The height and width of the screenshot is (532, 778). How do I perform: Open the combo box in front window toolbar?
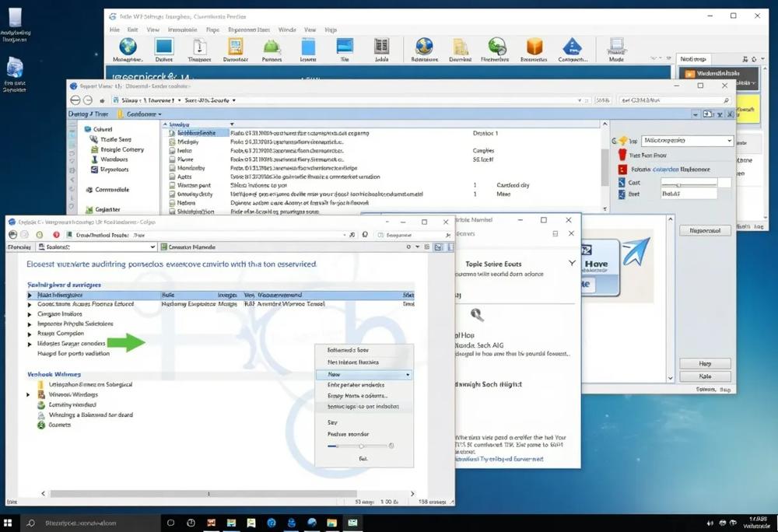pos(96,247)
